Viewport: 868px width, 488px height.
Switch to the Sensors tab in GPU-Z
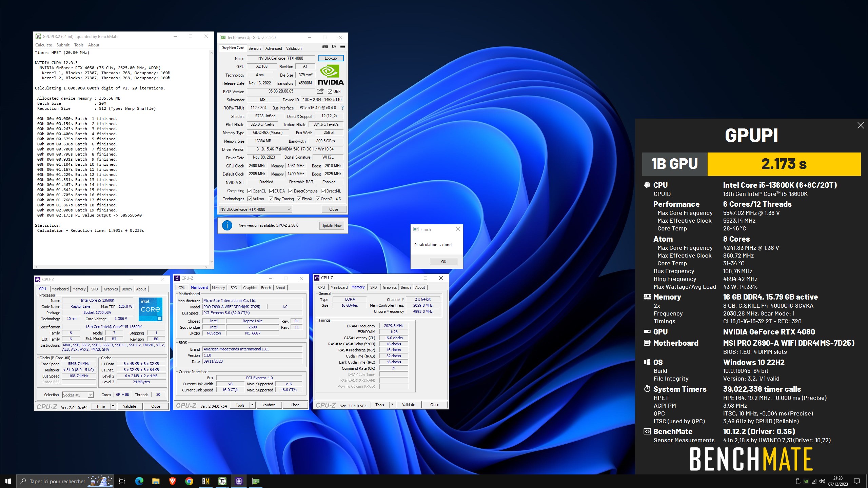coord(255,48)
